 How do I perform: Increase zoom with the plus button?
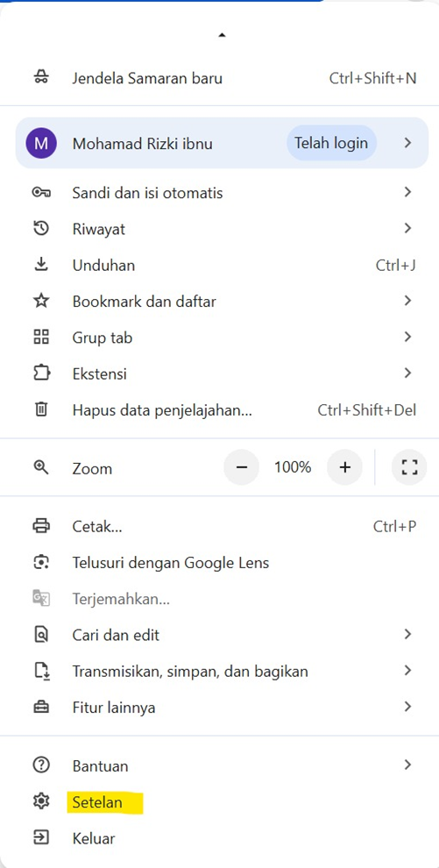[344, 467]
